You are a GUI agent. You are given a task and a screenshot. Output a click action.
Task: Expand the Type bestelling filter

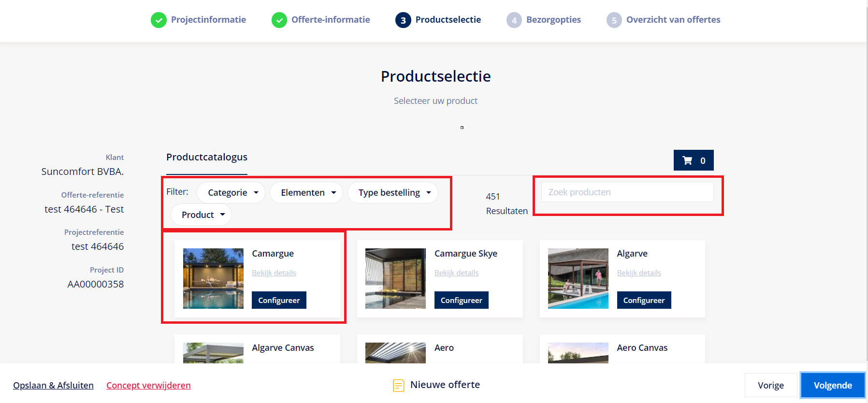[392, 193]
